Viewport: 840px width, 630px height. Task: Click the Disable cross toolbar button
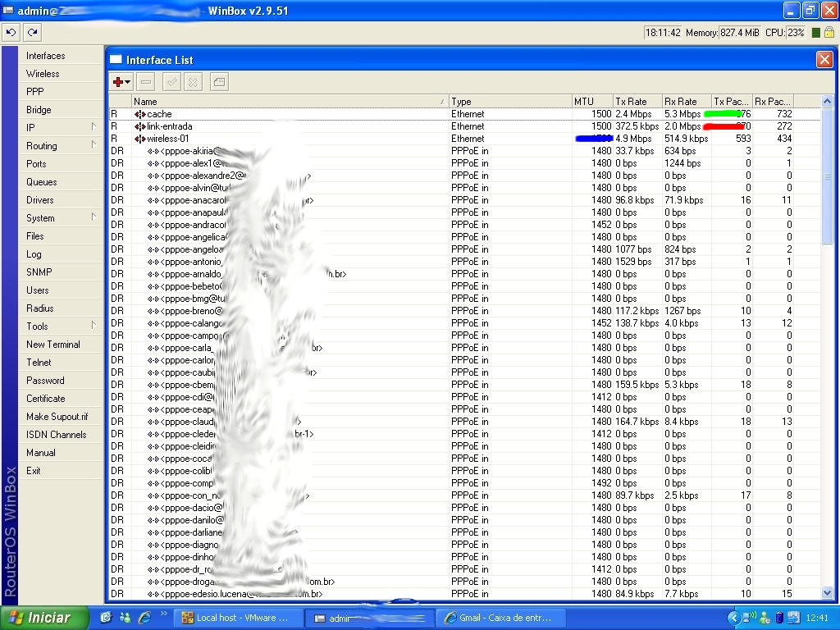(193, 82)
